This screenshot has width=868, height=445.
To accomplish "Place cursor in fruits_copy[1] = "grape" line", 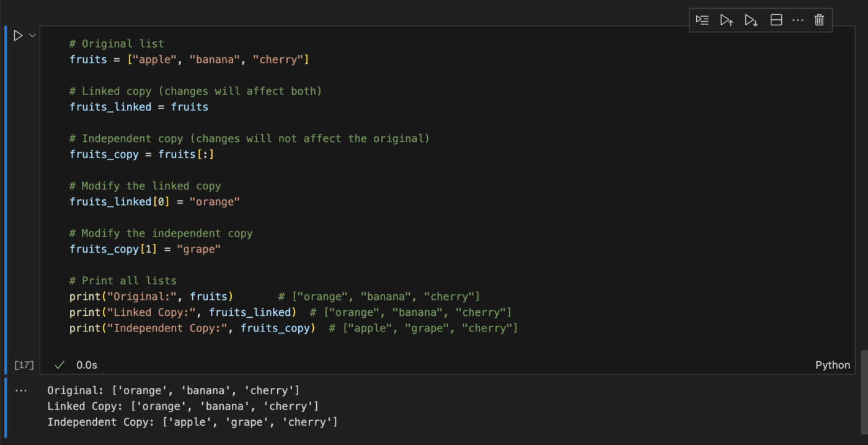I will 145,249.
